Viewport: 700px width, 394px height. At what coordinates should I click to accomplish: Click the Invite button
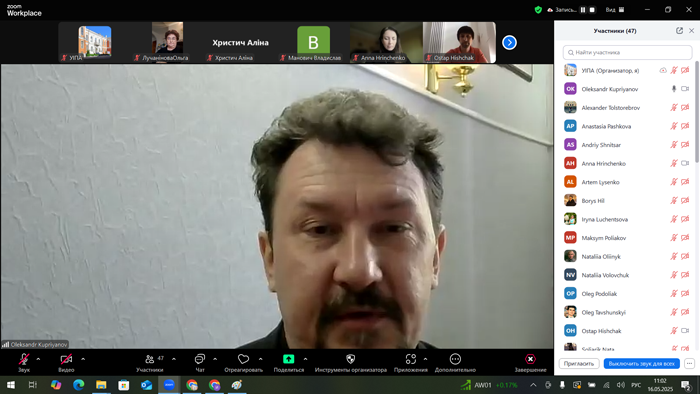(x=579, y=364)
